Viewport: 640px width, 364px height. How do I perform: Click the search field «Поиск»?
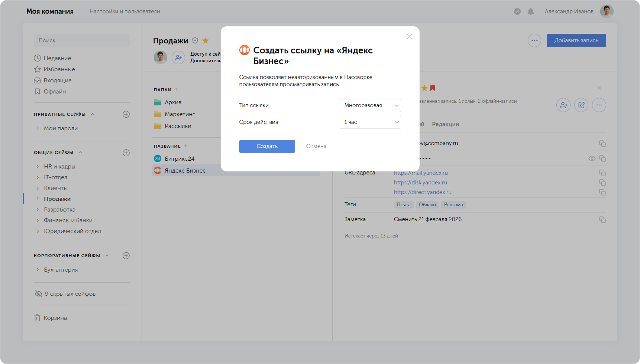81,40
